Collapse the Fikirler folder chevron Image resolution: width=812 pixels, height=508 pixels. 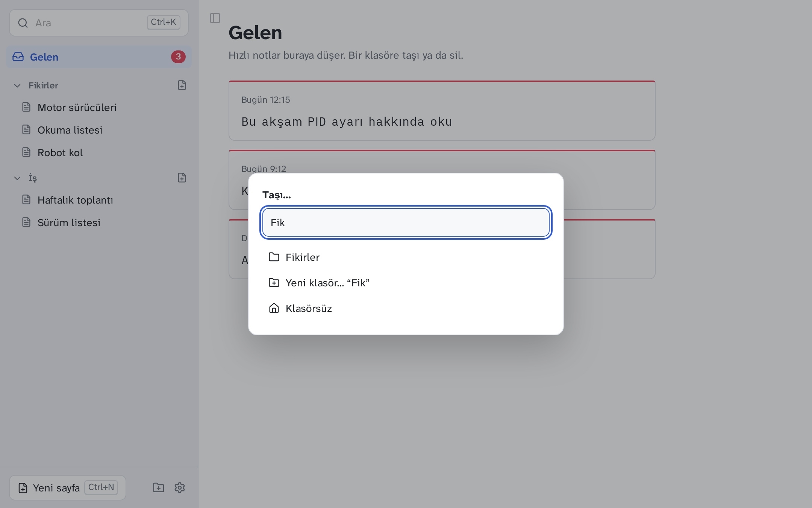[17, 85]
